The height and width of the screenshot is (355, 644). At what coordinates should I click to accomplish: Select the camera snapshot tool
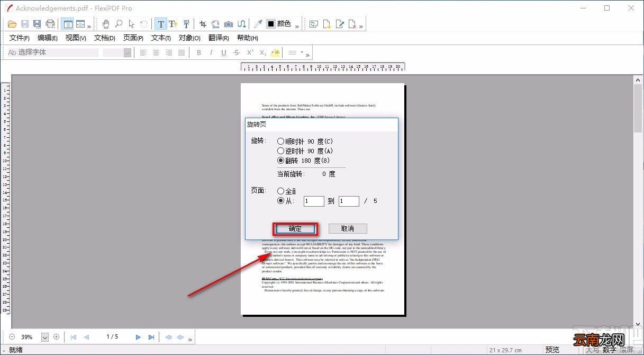click(229, 24)
